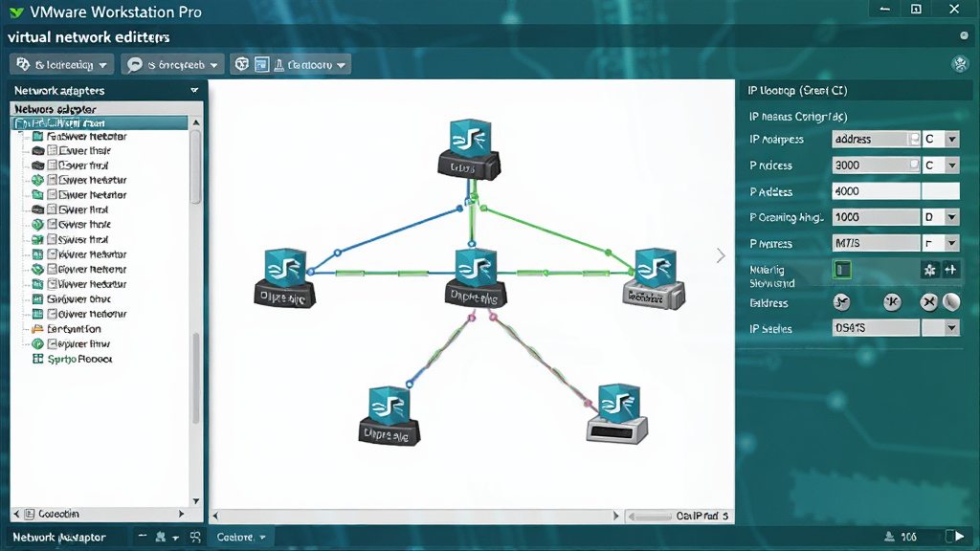Image resolution: width=980 pixels, height=551 pixels.
Task: Click the settings gear icon near the window's upper right corner
Action: click(x=960, y=64)
